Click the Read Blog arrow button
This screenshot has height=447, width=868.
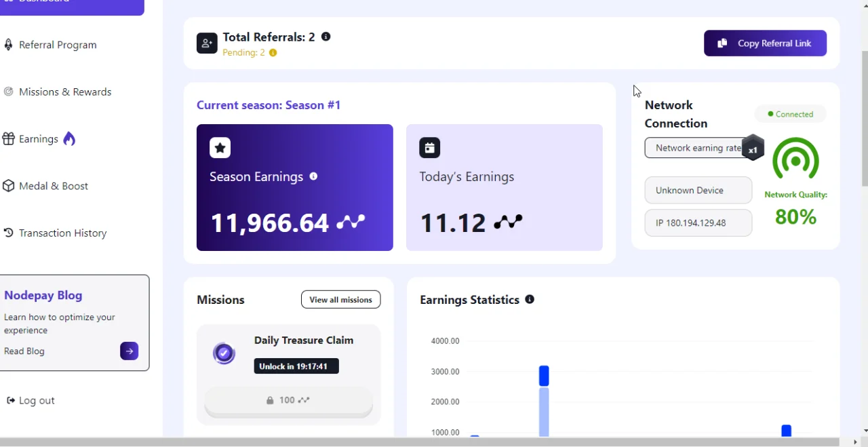[130, 351]
